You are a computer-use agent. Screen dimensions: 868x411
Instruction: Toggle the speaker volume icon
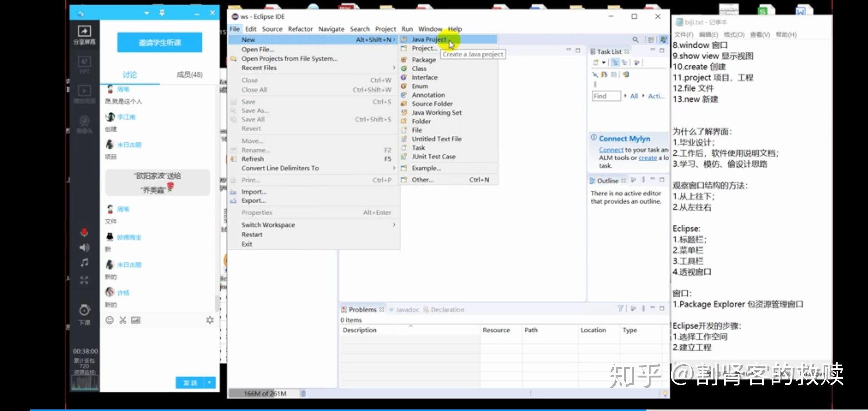(x=84, y=248)
